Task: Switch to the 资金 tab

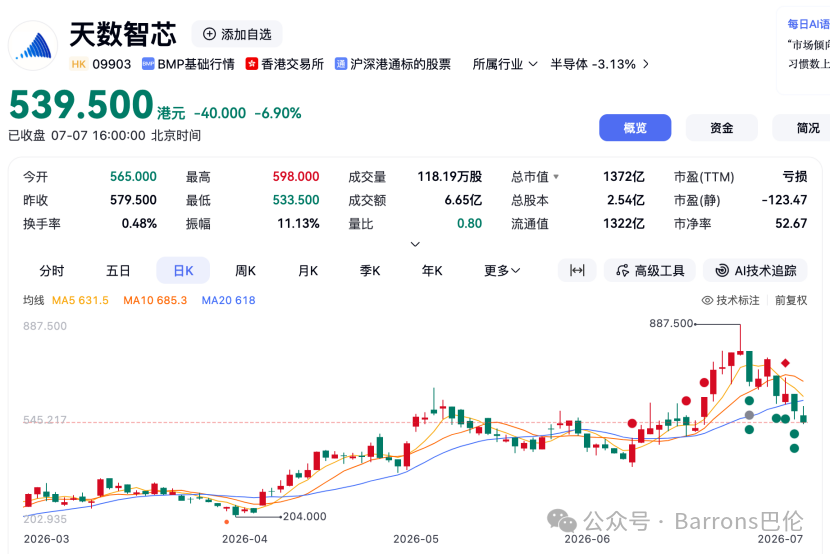Action: pyautogui.click(x=721, y=128)
